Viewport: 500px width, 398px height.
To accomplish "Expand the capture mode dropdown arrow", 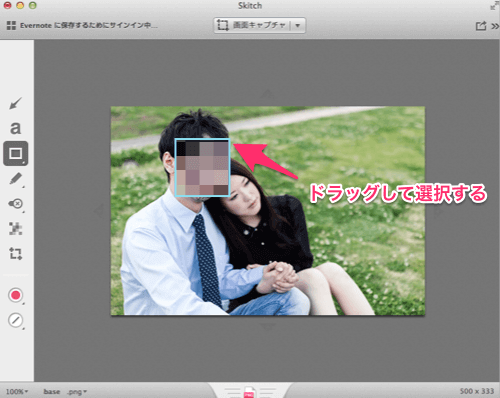I will pyautogui.click(x=298, y=25).
